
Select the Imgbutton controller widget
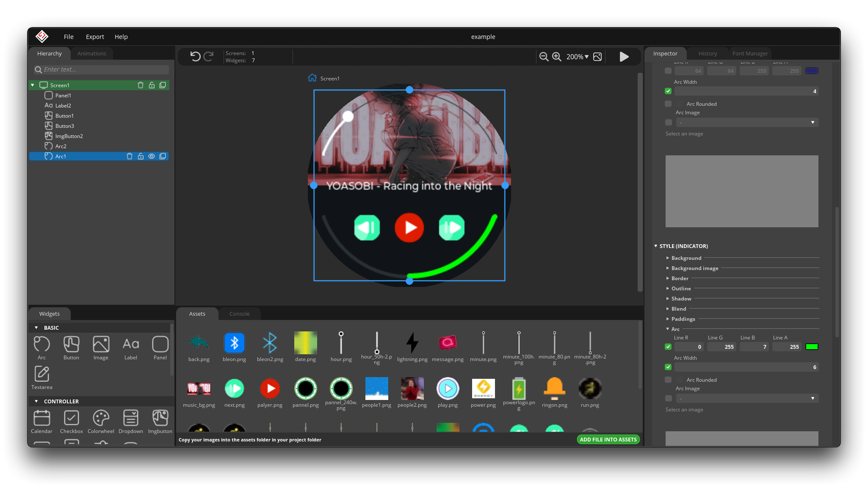[160, 422]
